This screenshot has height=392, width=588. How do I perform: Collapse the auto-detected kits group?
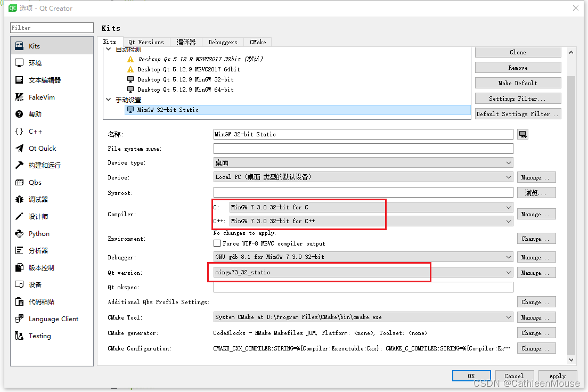(x=108, y=49)
